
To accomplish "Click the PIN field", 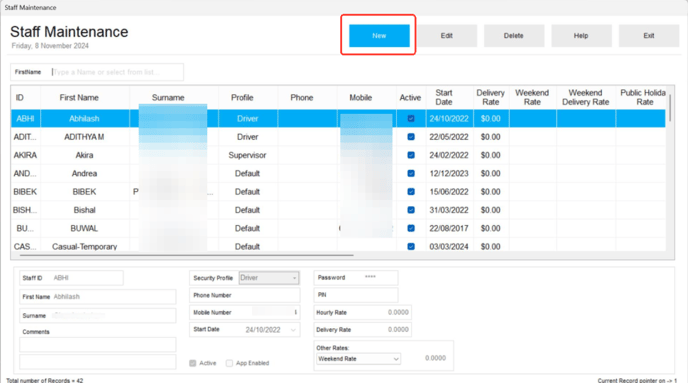I will (356, 295).
